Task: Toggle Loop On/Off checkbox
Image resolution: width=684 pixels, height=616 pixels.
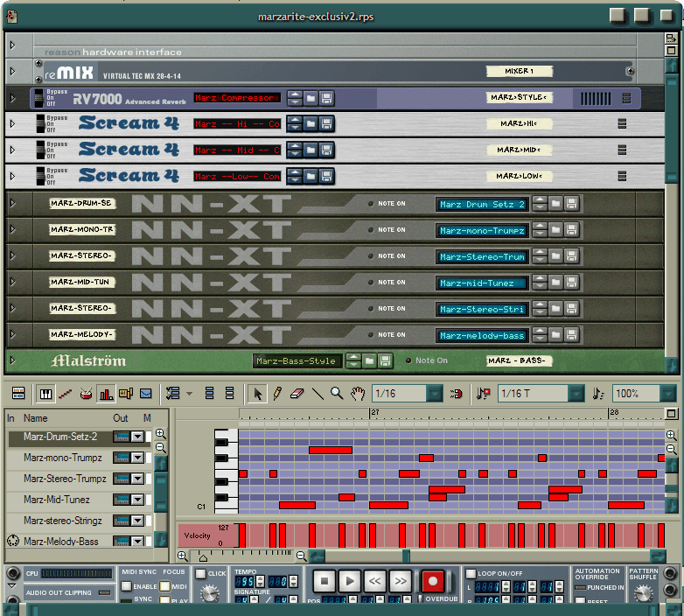Action: coord(471,574)
